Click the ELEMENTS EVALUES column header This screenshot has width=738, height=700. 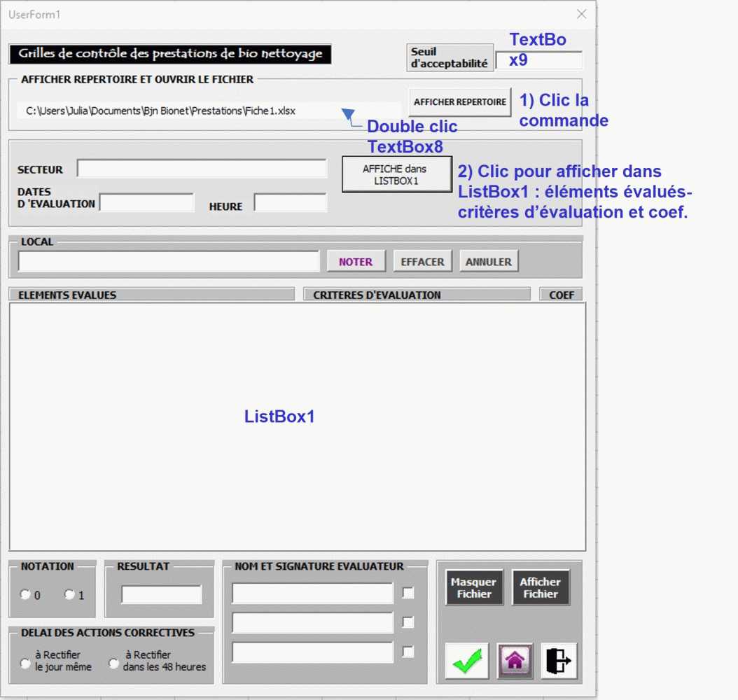click(x=151, y=295)
